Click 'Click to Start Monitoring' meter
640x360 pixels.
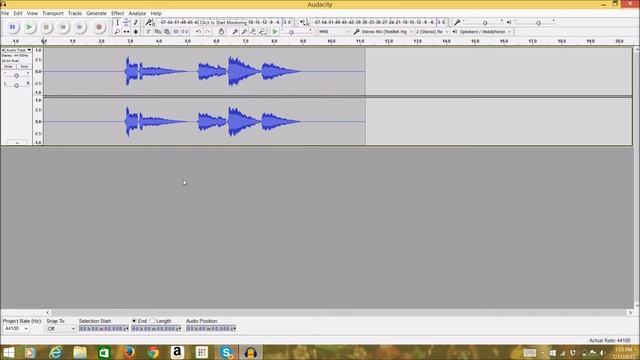pos(223,22)
